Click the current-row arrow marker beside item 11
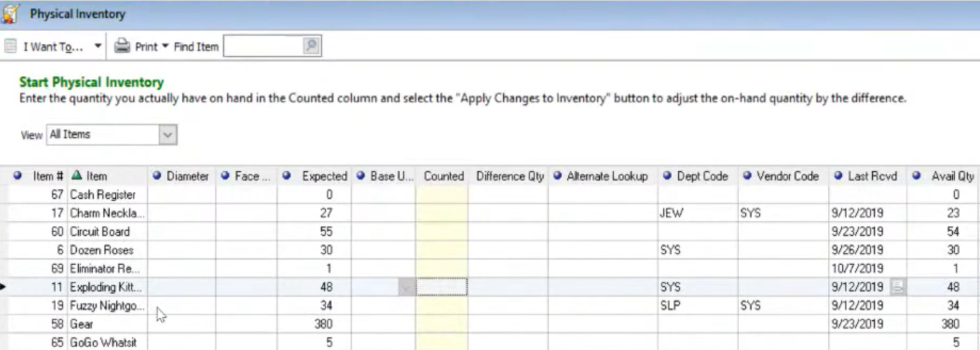The image size is (980, 350). click(4, 287)
